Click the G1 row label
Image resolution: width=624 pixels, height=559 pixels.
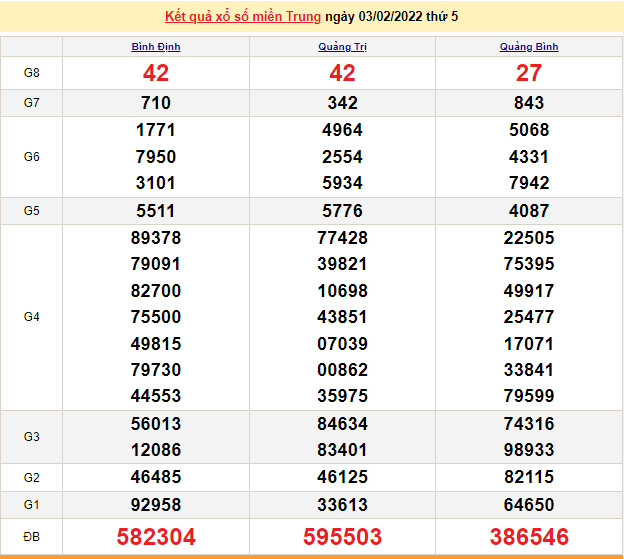pyautogui.click(x=31, y=505)
